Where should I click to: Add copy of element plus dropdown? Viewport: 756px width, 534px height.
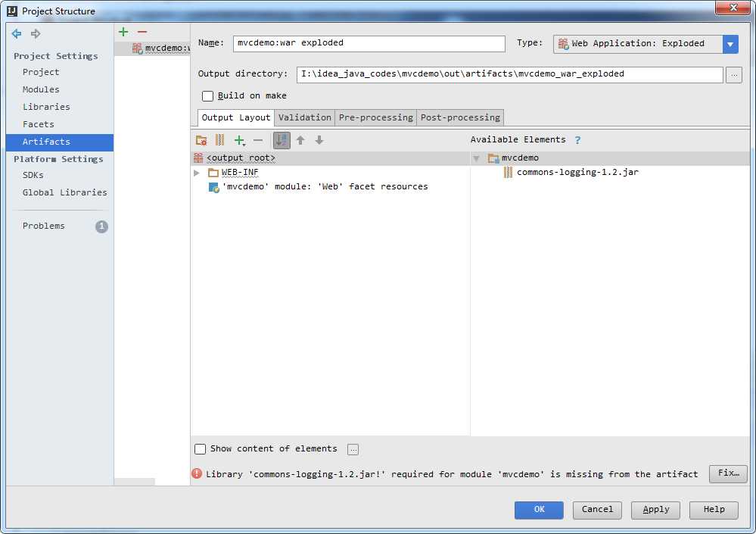(x=240, y=140)
